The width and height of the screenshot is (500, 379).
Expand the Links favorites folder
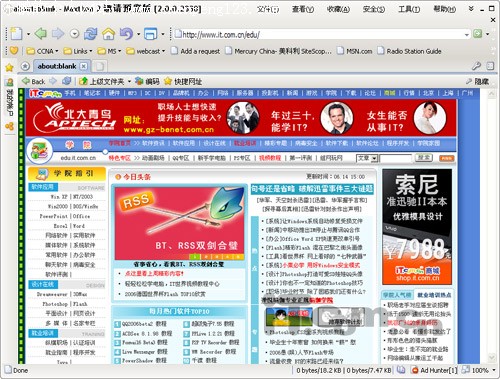[x=78, y=51]
